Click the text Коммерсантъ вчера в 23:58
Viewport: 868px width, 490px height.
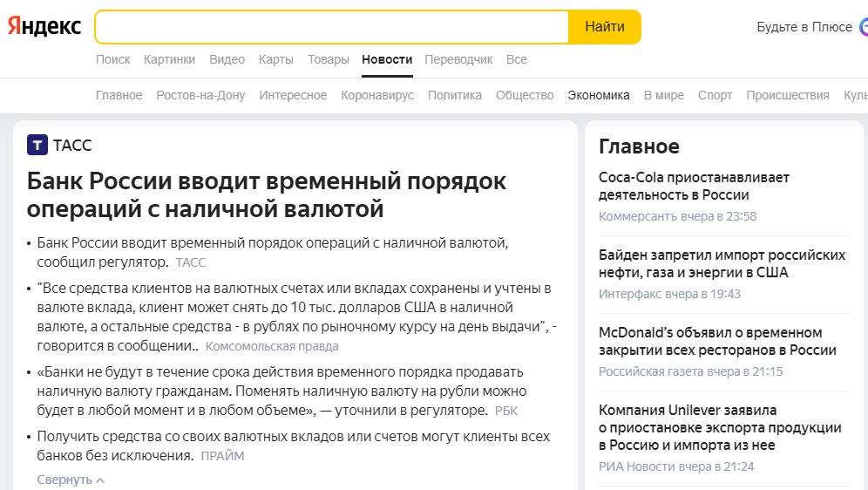coord(677,216)
